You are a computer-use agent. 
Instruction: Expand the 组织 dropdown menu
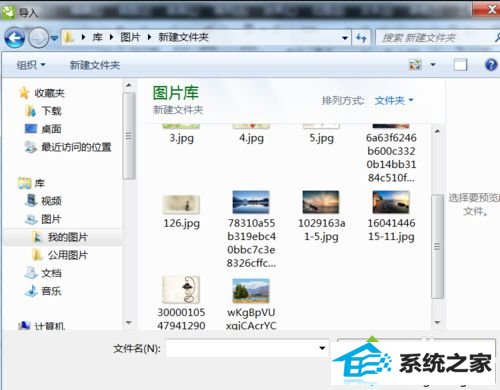pos(31,65)
